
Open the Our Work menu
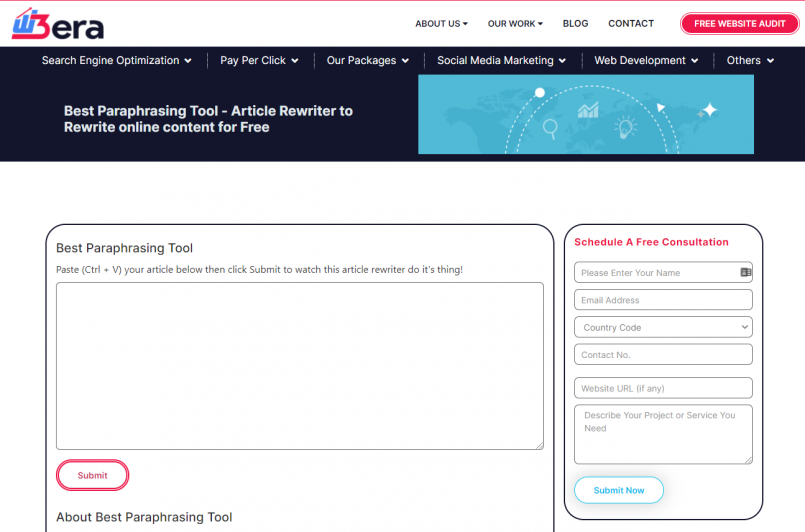(x=515, y=24)
